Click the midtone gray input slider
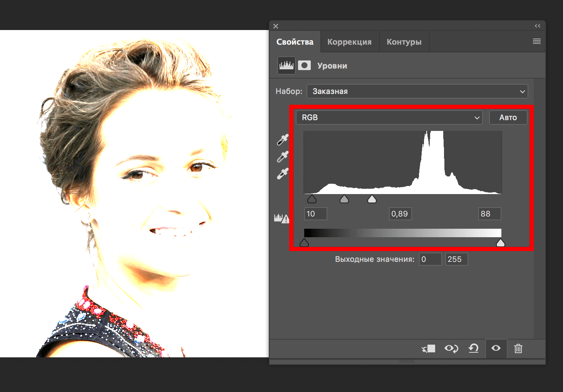Screen dimensions: 563x392 coord(344,199)
